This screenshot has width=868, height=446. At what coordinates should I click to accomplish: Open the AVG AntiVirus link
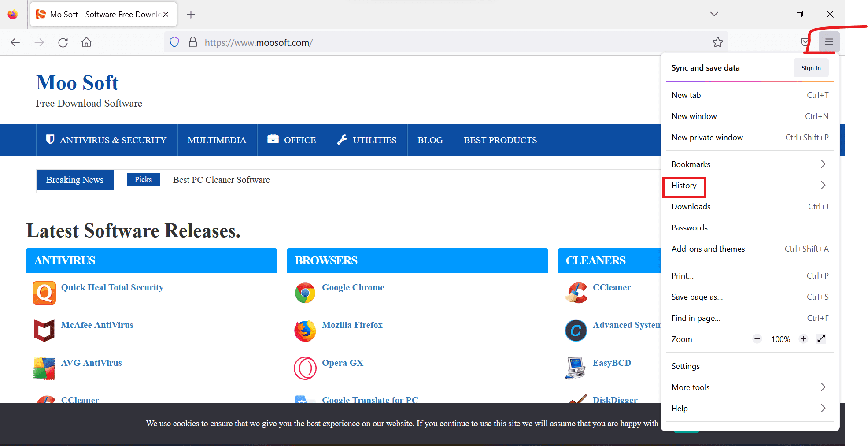point(91,363)
